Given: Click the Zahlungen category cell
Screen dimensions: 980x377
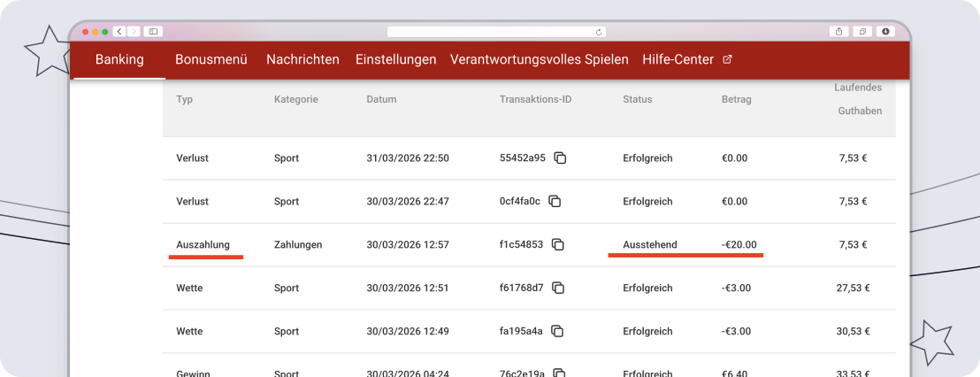Looking at the screenshot, I should pyautogui.click(x=298, y=244).
